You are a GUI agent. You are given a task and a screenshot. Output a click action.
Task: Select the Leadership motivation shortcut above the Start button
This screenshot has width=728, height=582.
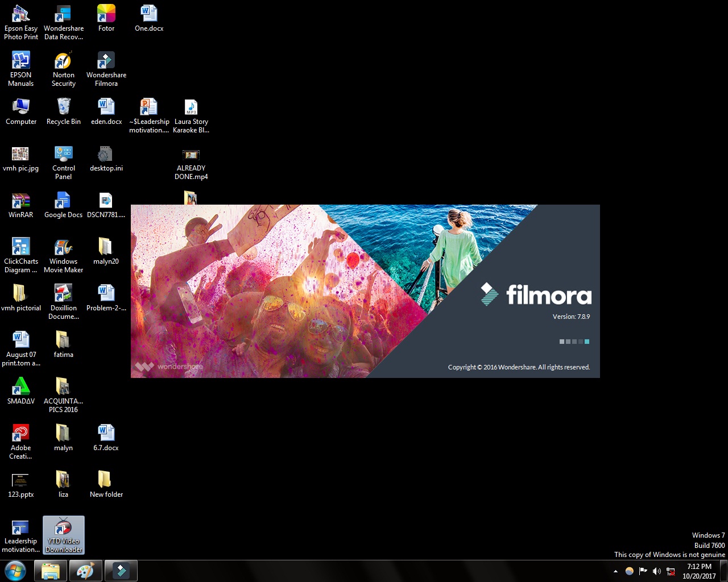coord(21,535)
